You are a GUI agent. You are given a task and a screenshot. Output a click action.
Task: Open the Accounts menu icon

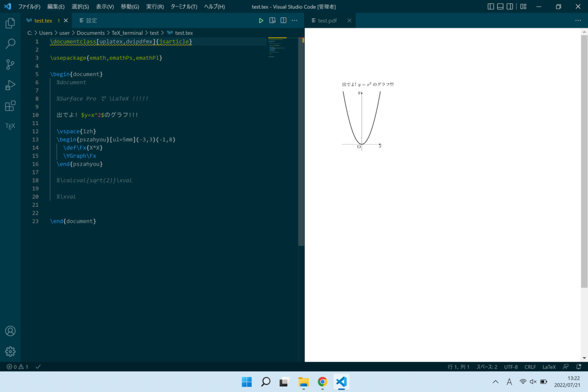(10, 331)
